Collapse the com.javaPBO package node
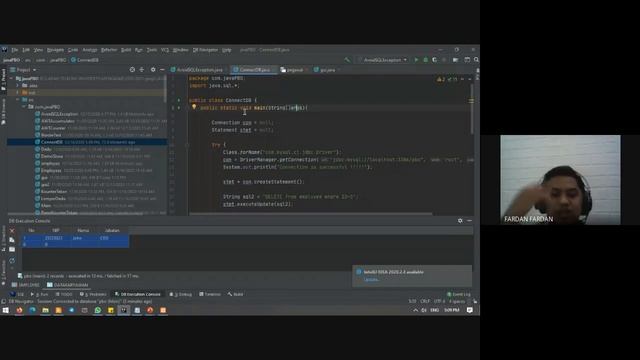This screenshot has height=360, width=640. pyautogui.click(x=24, y=107)
